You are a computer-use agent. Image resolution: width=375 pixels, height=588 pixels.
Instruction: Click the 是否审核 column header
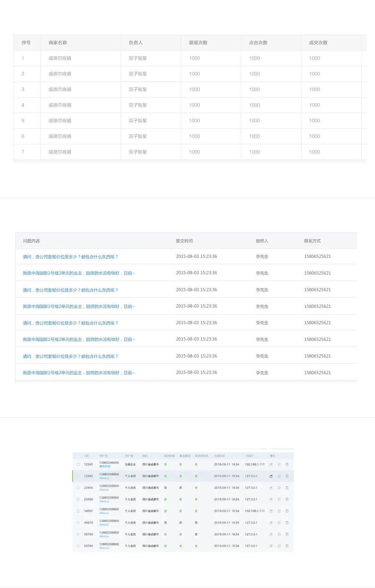click(169, 456)
